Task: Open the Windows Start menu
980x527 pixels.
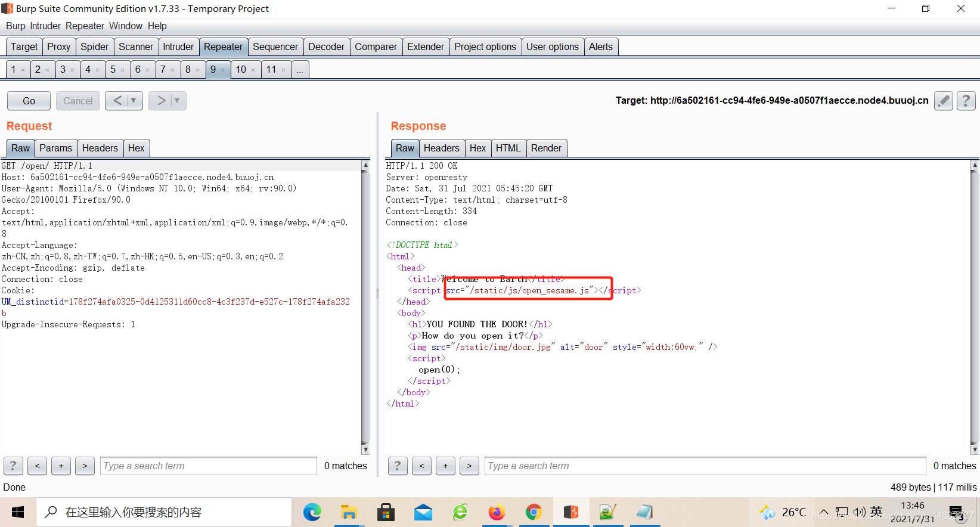Action: 18,512
